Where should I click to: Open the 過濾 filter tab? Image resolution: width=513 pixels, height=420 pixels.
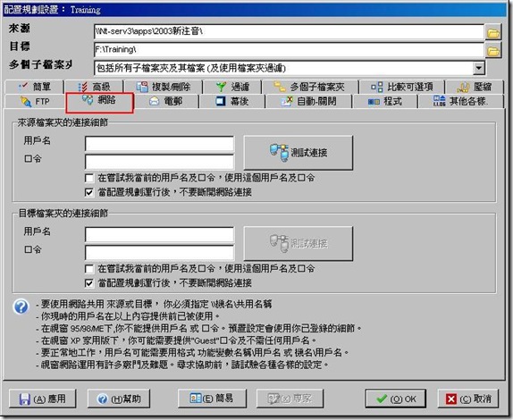point(232,87)
